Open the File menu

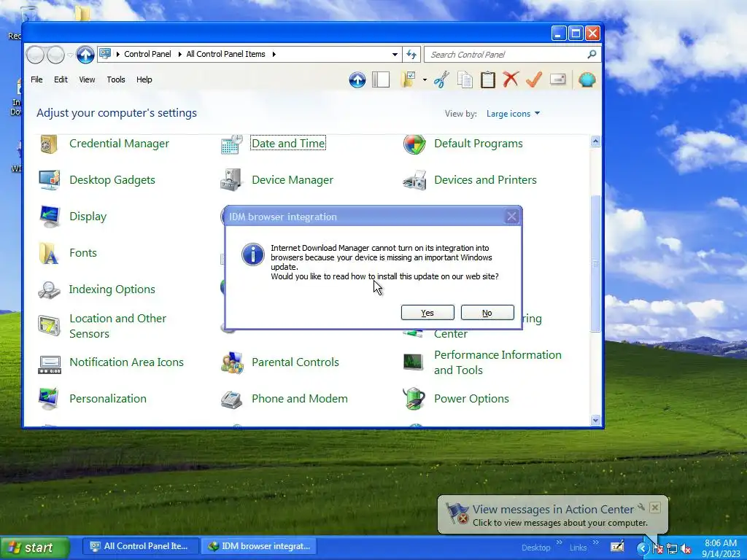click(x=36, y=79)
